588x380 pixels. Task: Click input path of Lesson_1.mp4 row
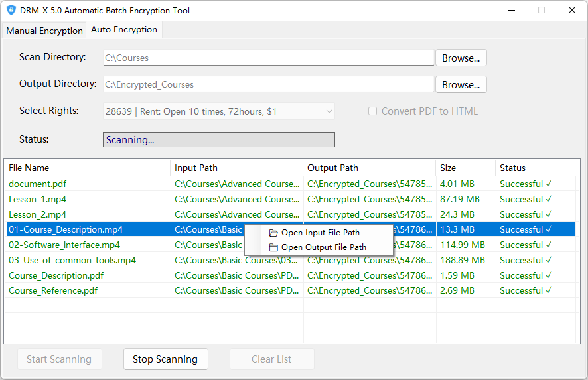pyautogui.click(x=237, y=200)
